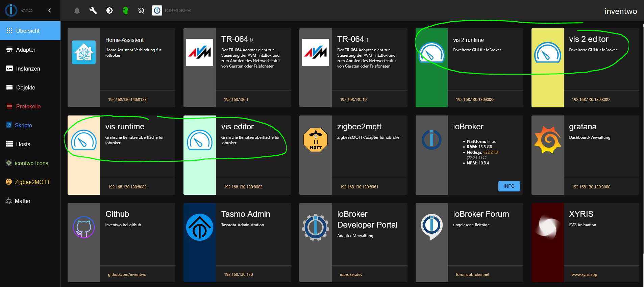Click the 'RAM: 15.5 GB' line
Image resolution: width=644 pixels, height=287 pixels.
(479, 147)
